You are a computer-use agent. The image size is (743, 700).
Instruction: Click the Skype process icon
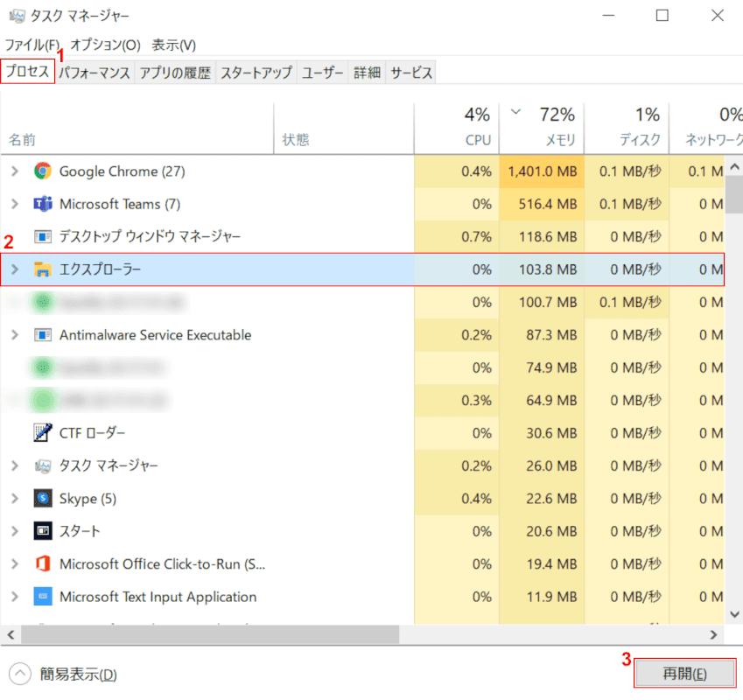43,498
